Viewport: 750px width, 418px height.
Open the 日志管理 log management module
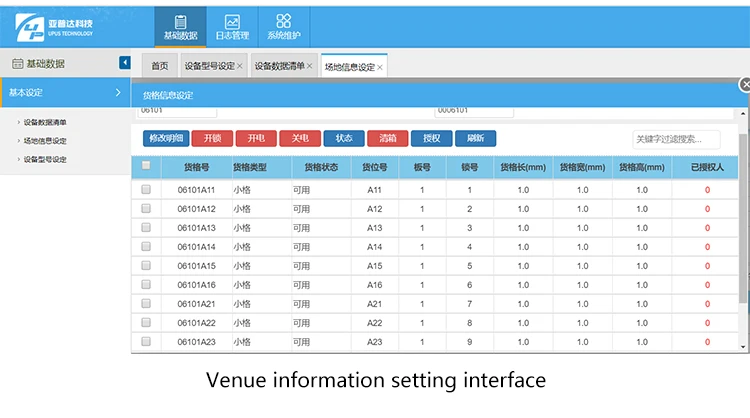tap(232, 26)
